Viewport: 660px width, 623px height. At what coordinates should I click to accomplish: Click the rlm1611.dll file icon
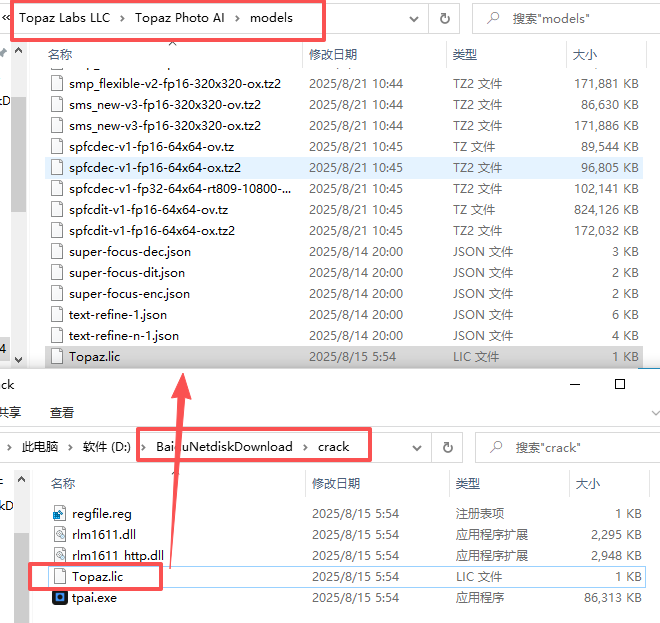tap(60, 534)
